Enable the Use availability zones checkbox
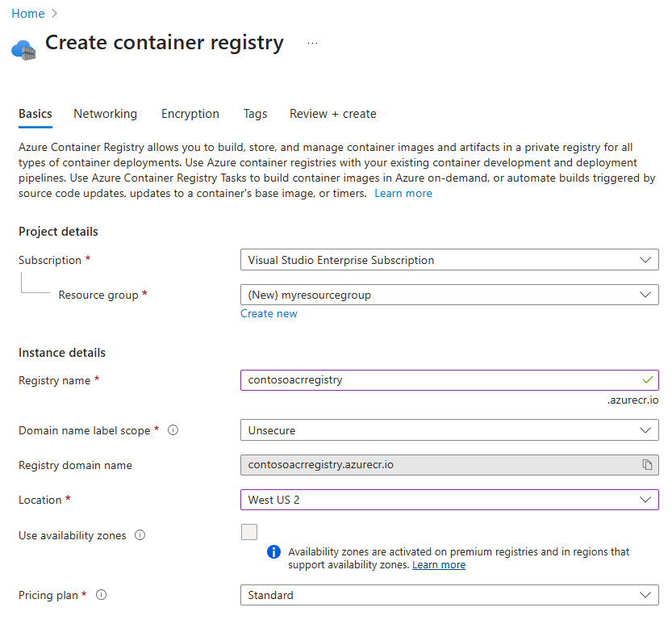 (249, 532)
